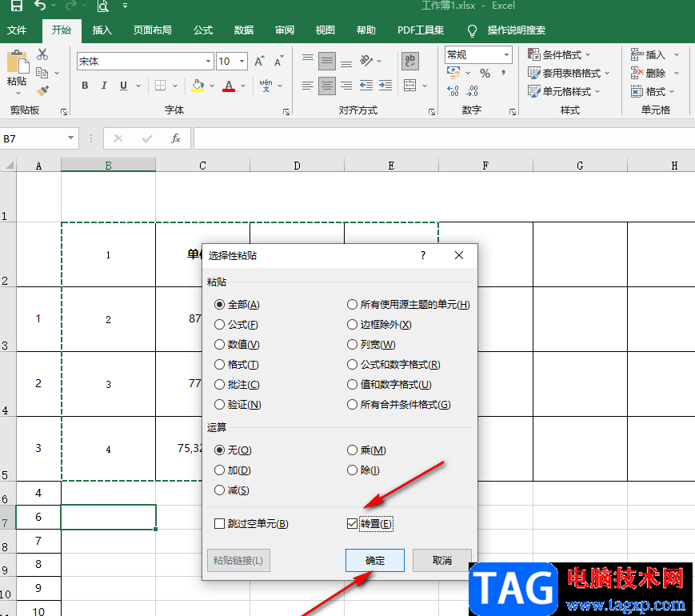Open the 文件 tab
The width and height of the screenshot is (695, 616).
(x=17, y=30)
